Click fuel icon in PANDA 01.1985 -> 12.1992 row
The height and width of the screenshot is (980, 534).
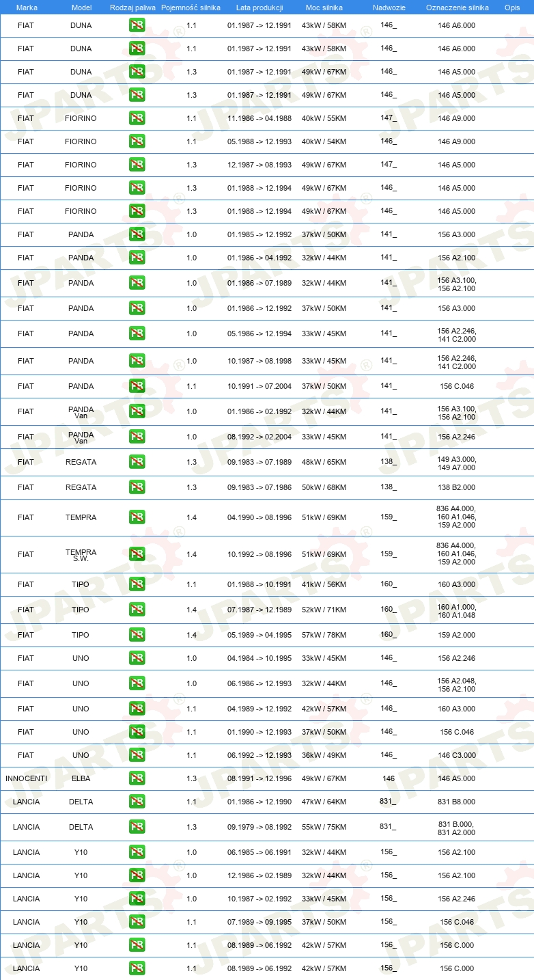point(137,234)
